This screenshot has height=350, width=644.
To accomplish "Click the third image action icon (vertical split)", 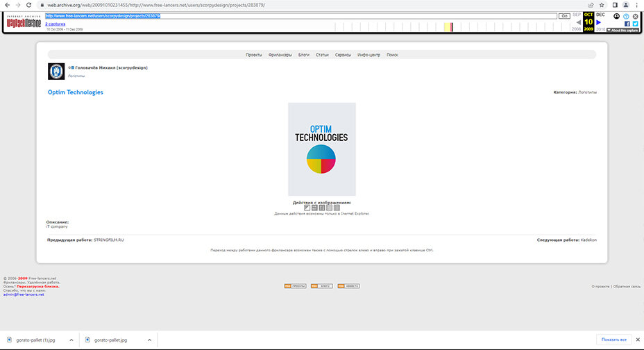I will coord(322,208).
